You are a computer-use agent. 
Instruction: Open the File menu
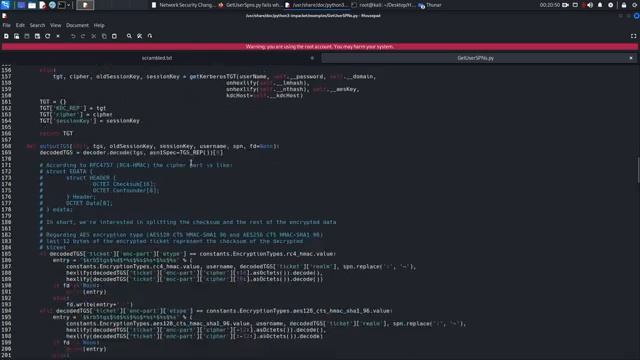[7, 25]
